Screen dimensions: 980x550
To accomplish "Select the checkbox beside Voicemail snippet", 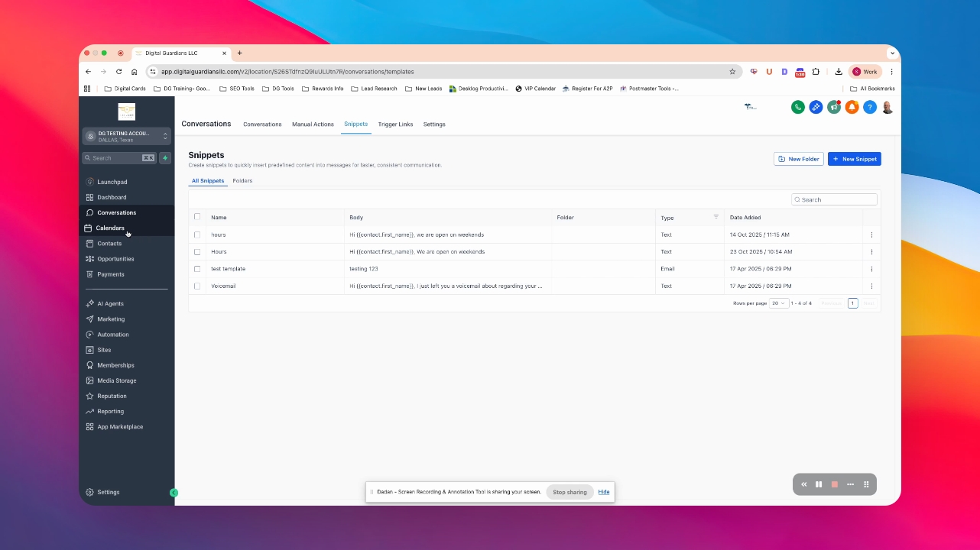I will click(x=197, y=286).
